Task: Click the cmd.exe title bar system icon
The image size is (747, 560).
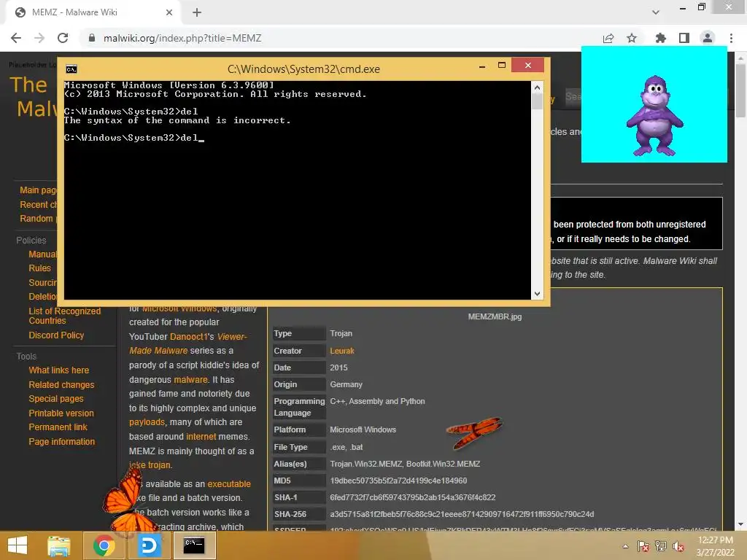Action: tap(71, 69)
